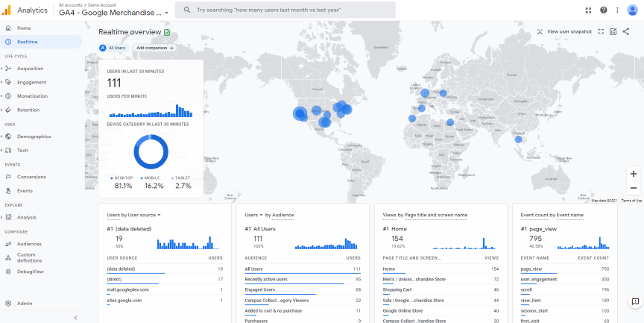Open the share report icon
644x323 pixels.
(626, 31)
